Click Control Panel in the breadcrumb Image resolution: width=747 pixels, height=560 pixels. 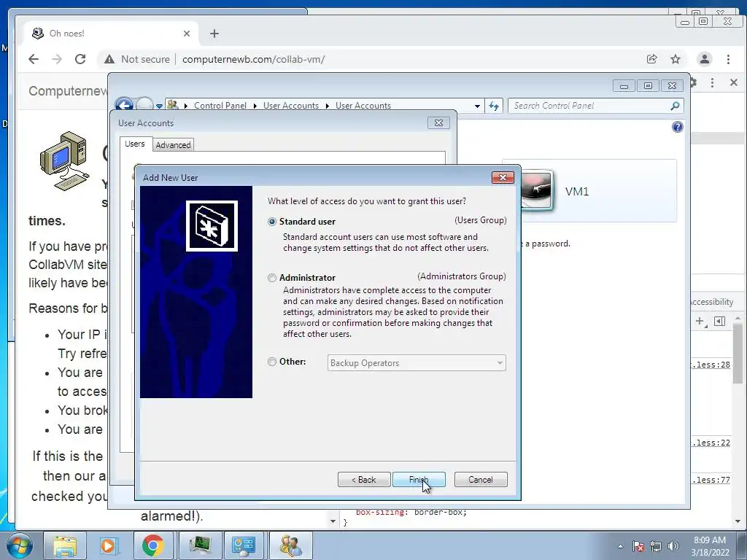[220, 106]
